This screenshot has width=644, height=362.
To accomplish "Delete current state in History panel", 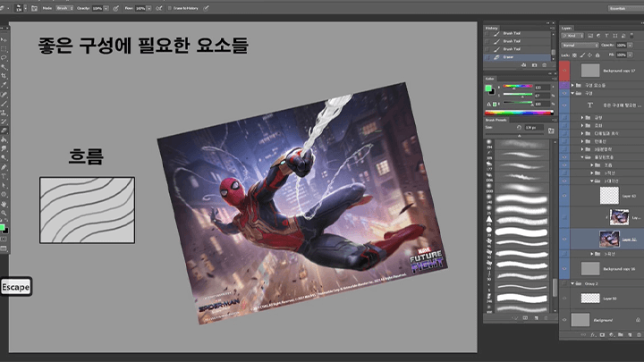I will (x=545, y=65).
